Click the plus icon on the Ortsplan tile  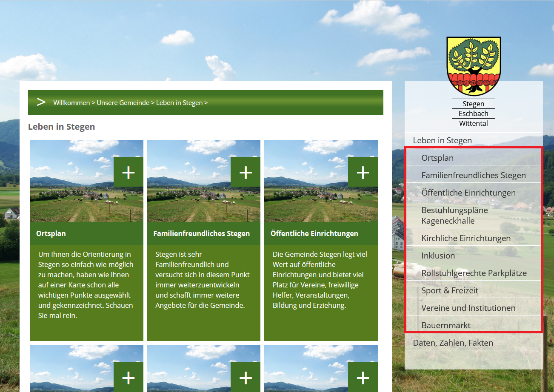[128, 172]
